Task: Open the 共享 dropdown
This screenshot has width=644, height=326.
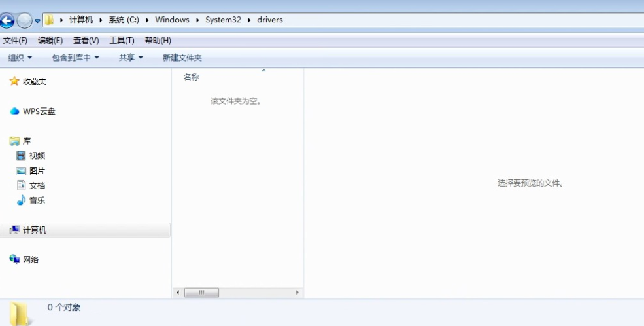Action: point(131,58)
